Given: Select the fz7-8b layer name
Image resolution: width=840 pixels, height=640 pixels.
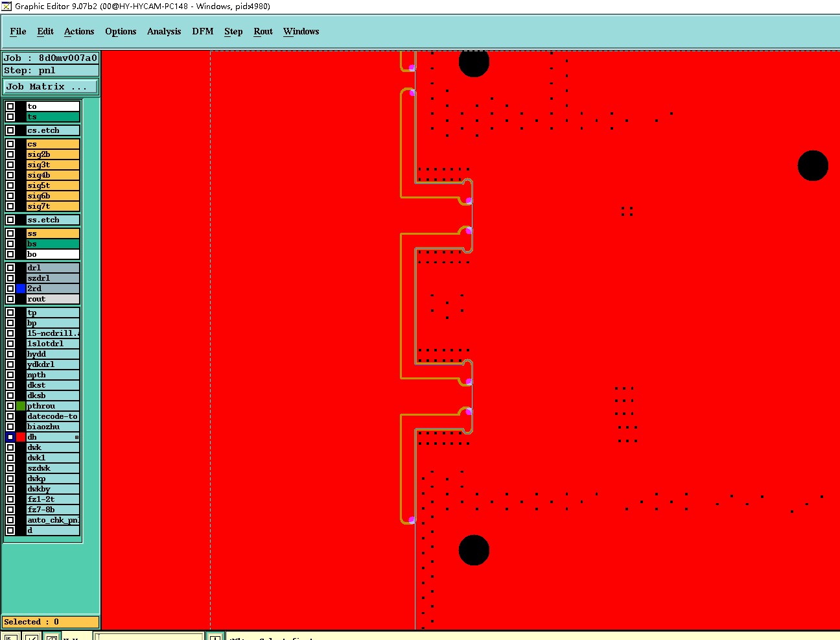Looking at the screenshot, I should click(53, 510).
